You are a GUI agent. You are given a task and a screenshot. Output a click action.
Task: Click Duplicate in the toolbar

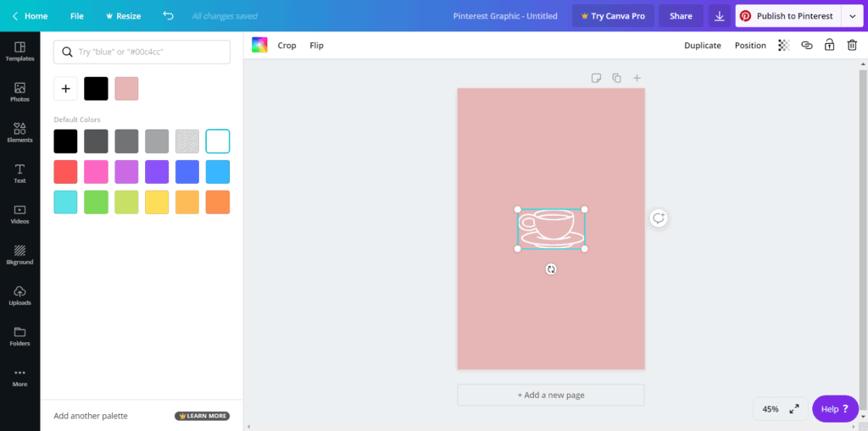coord(703,46)
